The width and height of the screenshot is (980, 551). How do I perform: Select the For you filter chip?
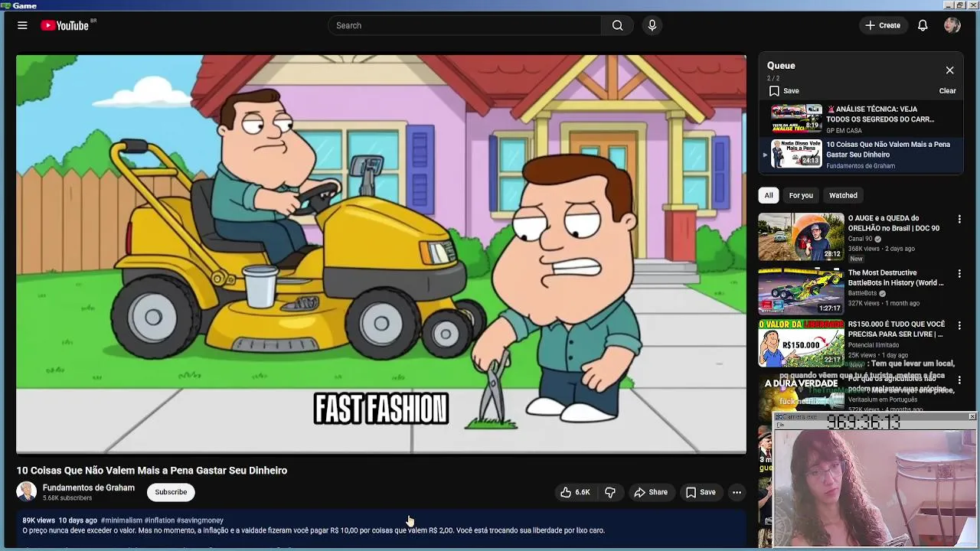pyautogui.click(x=801, y=195)
